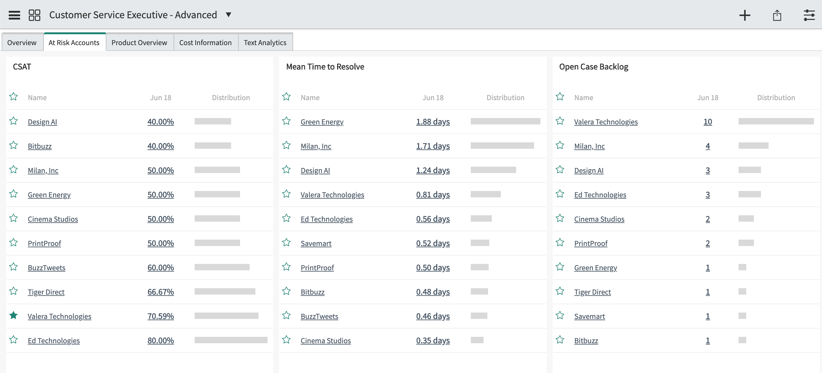
Task: Star Design AI in Open Case Backlog
Action: tap(560, 170)
